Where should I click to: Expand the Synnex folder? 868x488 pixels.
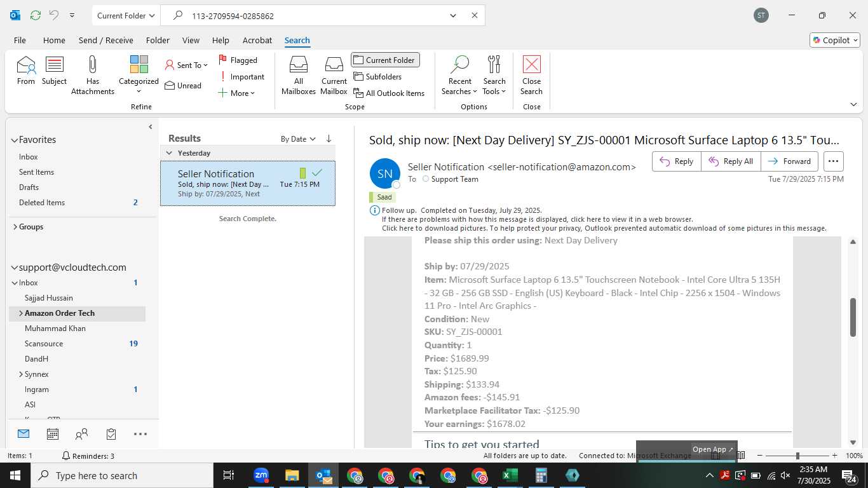point(21,374)
